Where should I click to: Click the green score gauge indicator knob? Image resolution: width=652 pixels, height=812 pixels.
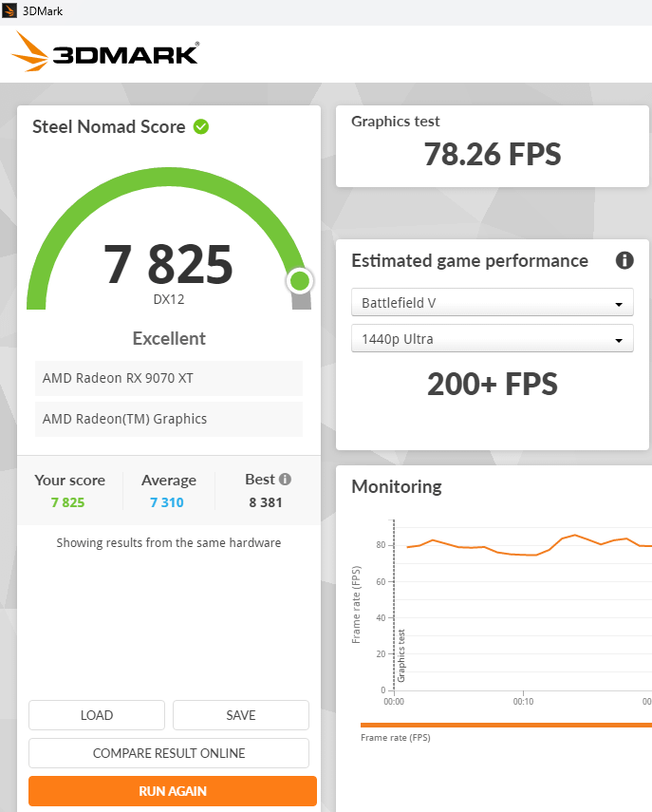300,281
